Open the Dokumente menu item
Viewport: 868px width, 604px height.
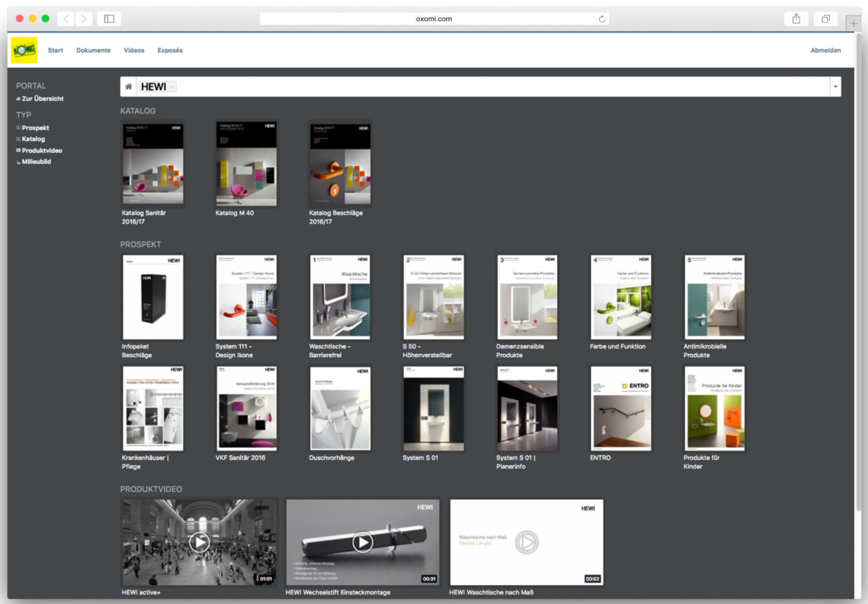coord(93,50)
